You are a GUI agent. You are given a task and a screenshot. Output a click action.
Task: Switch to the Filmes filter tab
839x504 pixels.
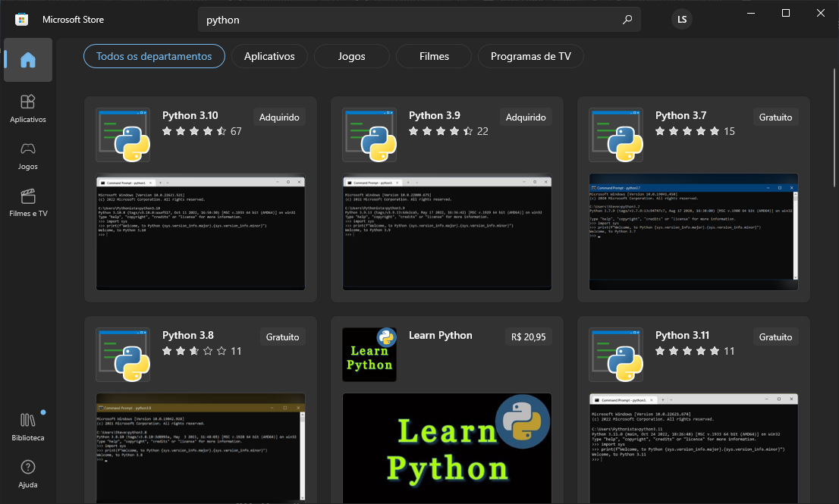tap(433, 55)
